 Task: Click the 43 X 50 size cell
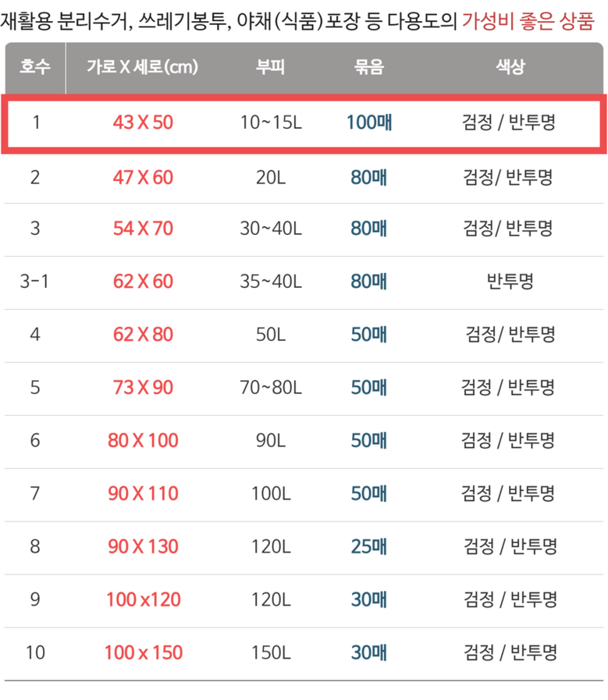coord(143,123)
